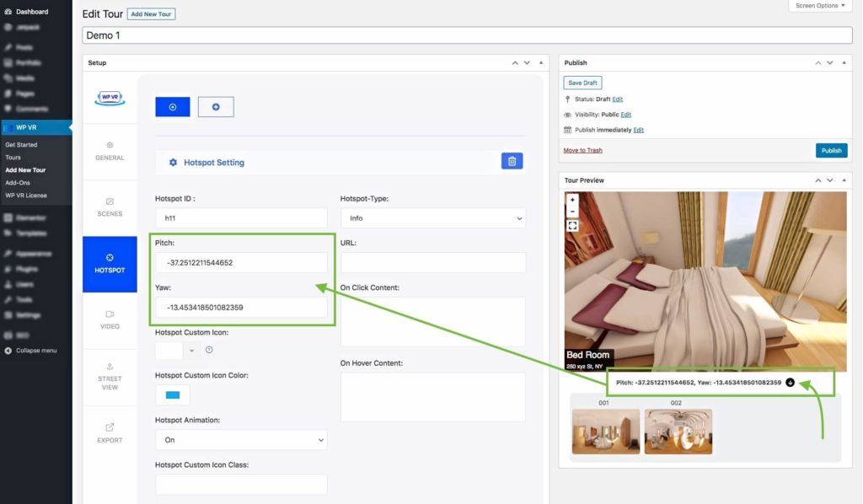Select scene thumbnail 002
The width and height of the screenshot is (863, 504).
[678, 432]
